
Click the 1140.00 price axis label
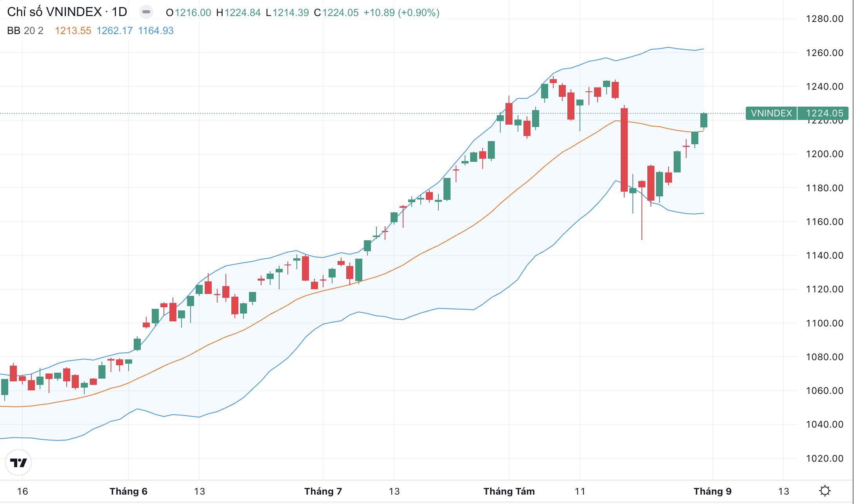point(825,256)
